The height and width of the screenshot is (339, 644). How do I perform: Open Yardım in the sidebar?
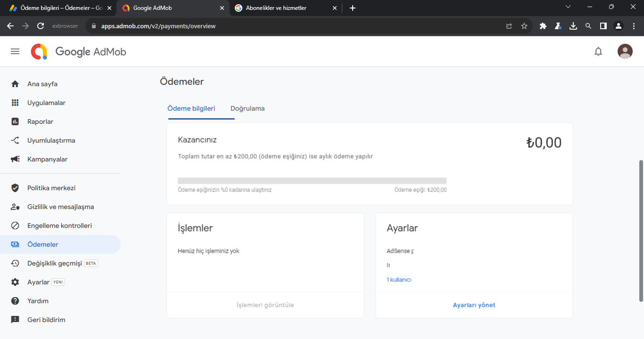pyautogui.click(x=60, y=301)
